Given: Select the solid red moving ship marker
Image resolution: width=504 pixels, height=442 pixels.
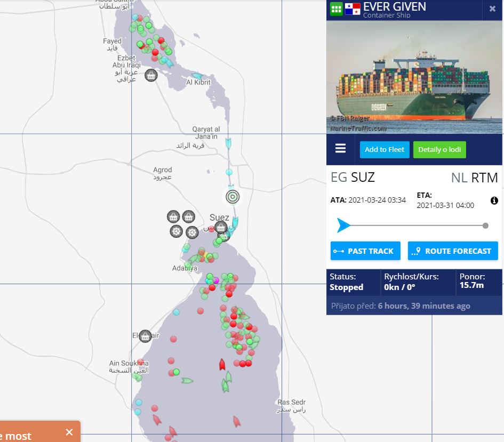Looking at the screenshot, I should pyautogui.click(x=222, y=364).
